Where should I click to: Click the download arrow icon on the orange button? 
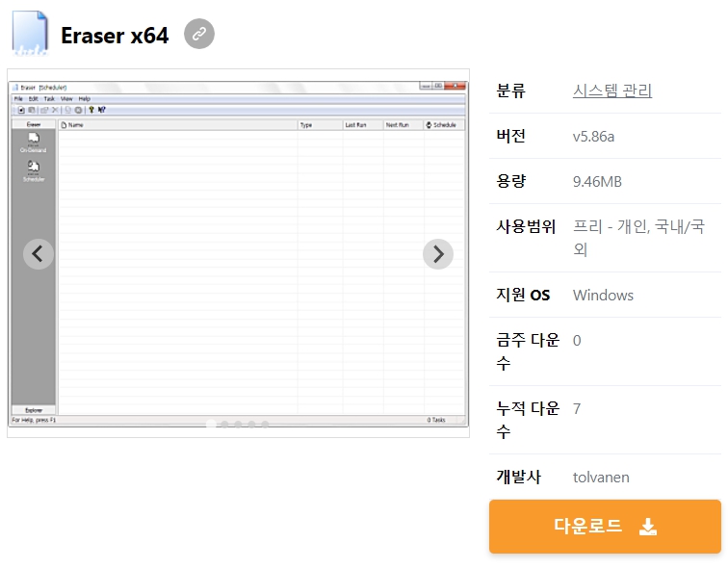click(x=648, y=527)
